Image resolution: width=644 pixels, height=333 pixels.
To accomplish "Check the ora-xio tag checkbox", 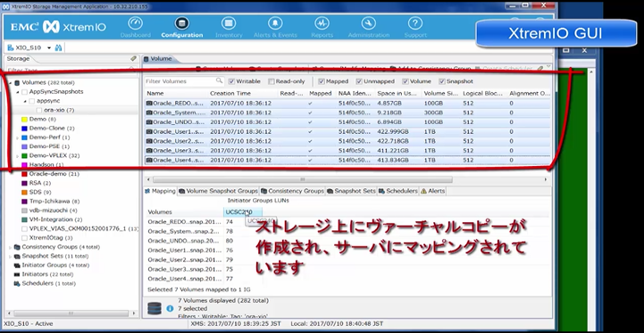I will point(39,110).
